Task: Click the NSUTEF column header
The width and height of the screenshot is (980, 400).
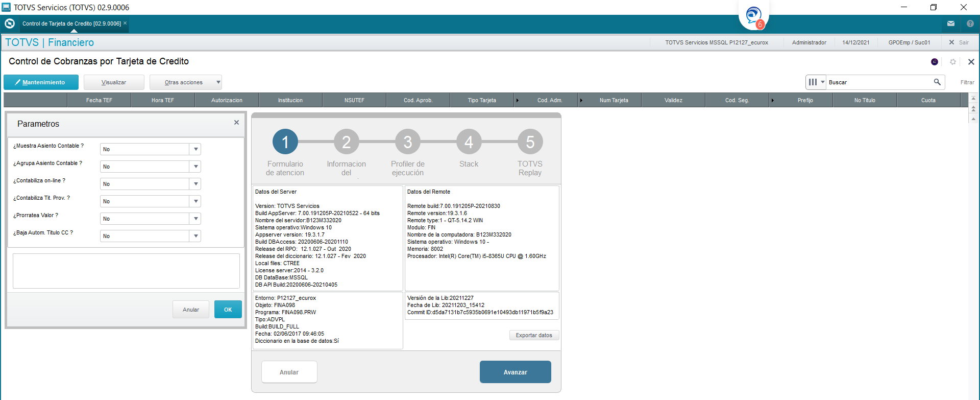Action: [x=354, y=100]
